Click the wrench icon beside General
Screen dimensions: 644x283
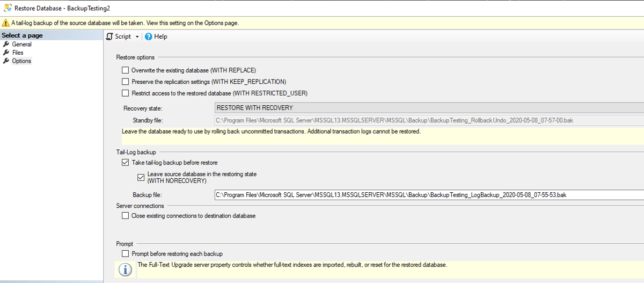6,45
